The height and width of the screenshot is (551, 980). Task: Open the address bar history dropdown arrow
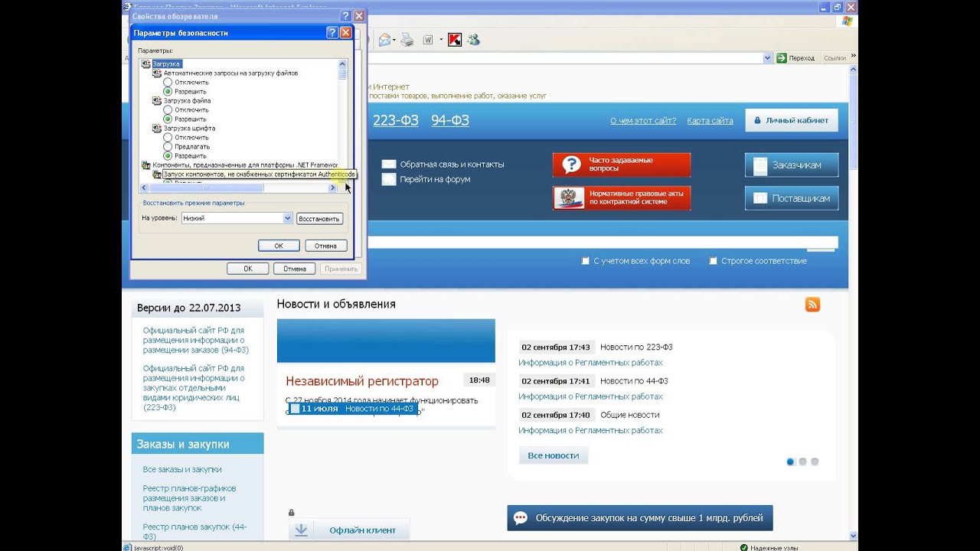click(x=767, y=58)
